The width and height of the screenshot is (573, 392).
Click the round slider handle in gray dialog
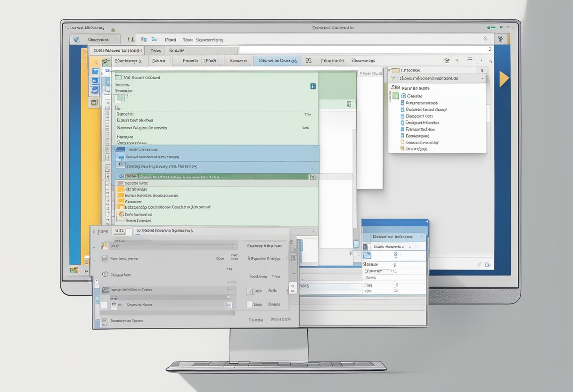[229, 297]
